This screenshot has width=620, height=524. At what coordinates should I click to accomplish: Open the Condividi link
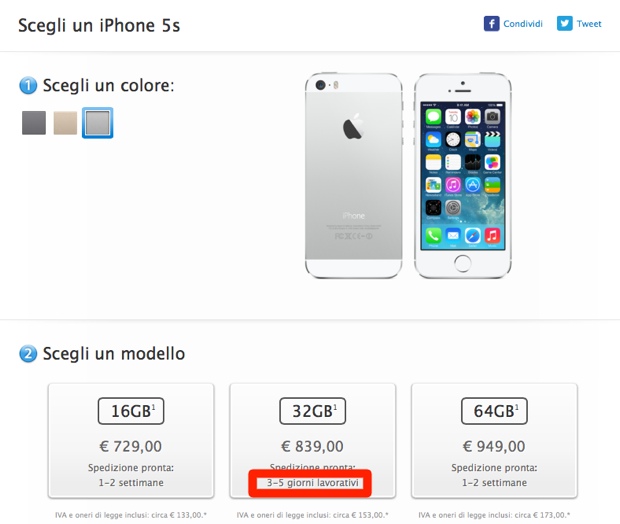tap(523, 24)
